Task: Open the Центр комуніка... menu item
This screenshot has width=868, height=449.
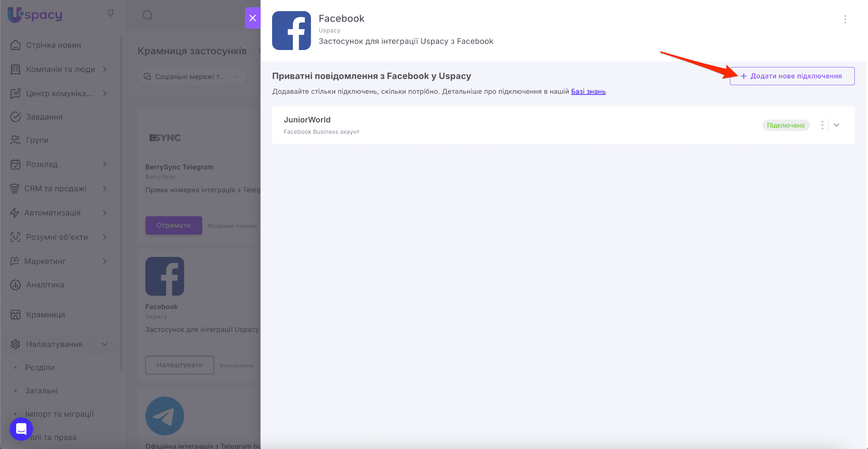Action: 59,93
